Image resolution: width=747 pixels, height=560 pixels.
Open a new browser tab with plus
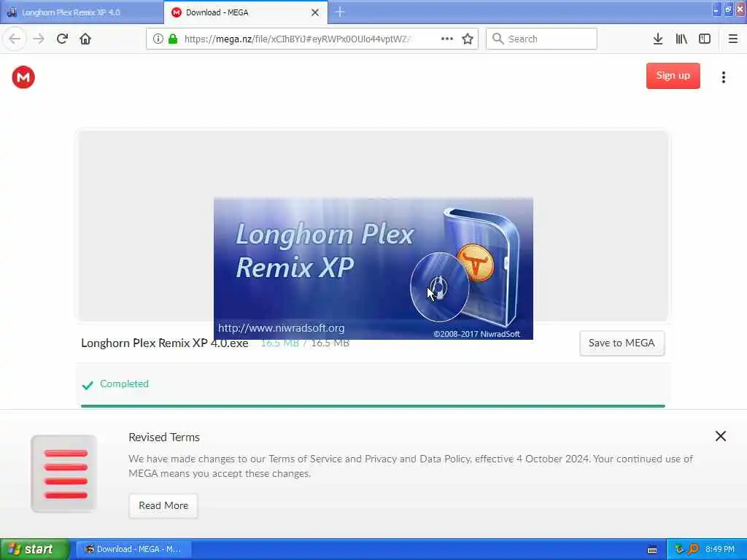[x=340, y=12]
